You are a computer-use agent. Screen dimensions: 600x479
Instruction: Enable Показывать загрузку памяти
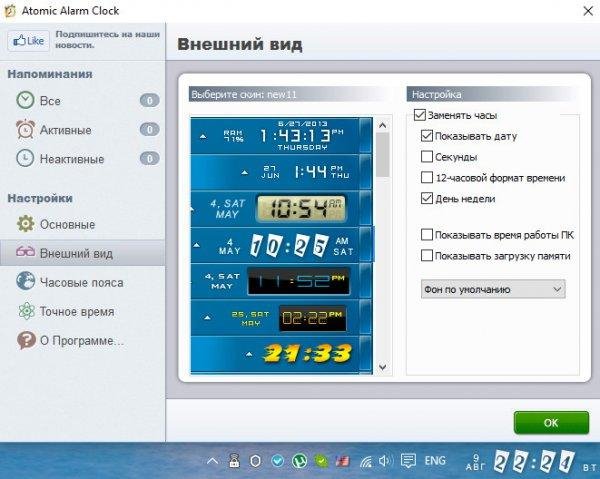tap(427, 256)
